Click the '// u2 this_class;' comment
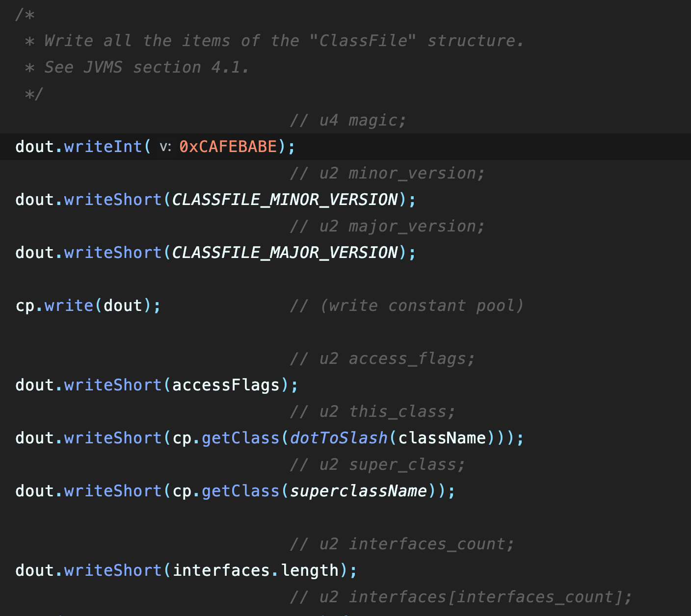The height and width of the screenshot is (616, 691). 372,411
